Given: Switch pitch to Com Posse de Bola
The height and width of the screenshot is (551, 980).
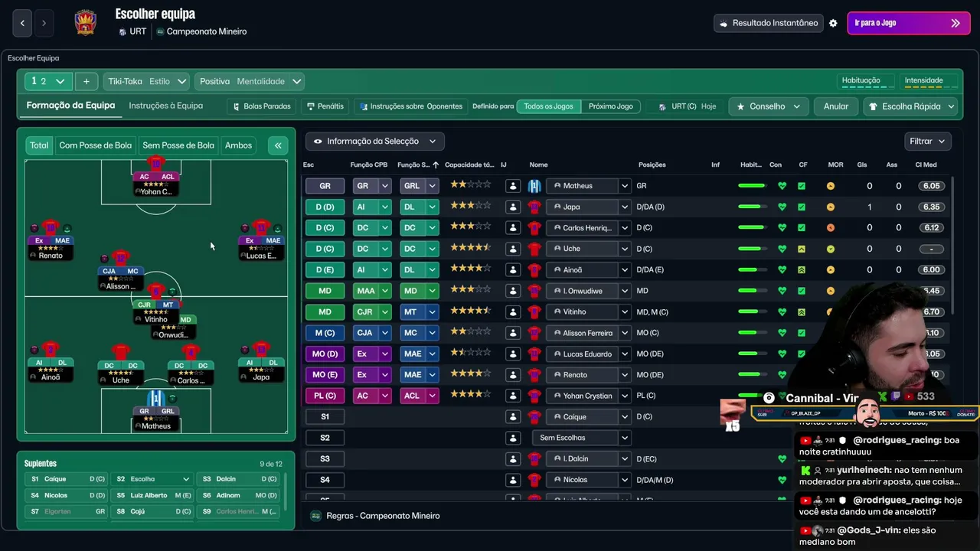Looking at the screenshot, I should click(96, 145).
